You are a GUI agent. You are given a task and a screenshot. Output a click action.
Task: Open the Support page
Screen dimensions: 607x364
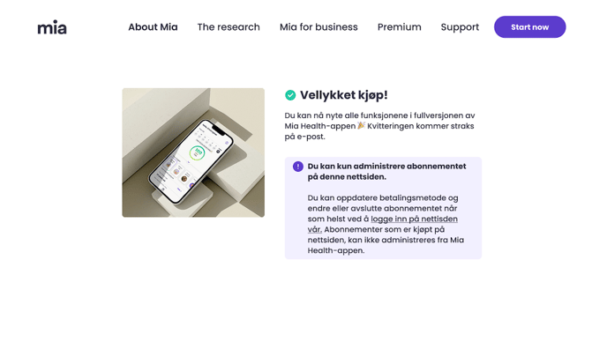[460, 27]
